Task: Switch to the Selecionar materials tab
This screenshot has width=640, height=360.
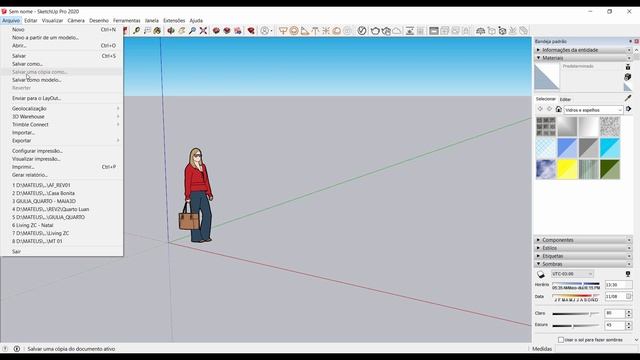Action: [x=546, y=99]
